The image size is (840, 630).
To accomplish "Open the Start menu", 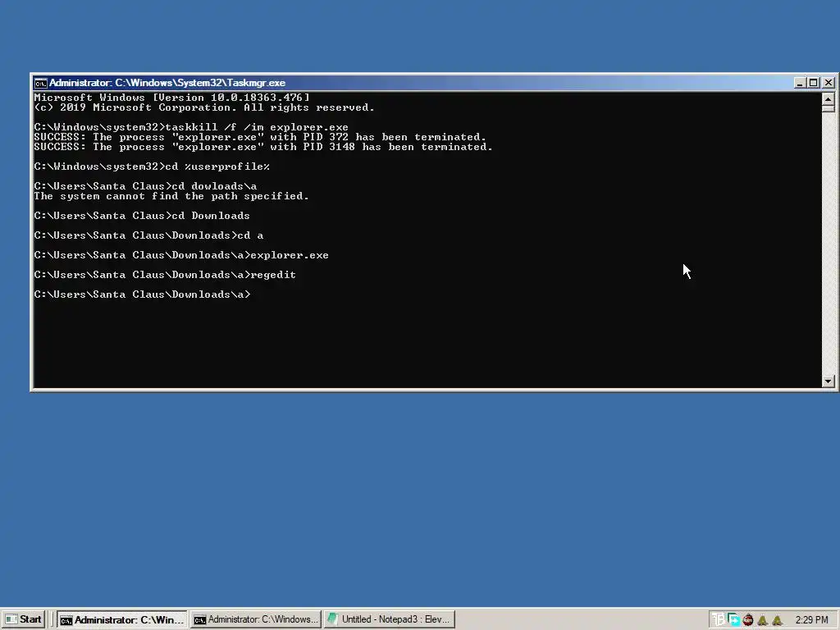I will click(23, 619).
